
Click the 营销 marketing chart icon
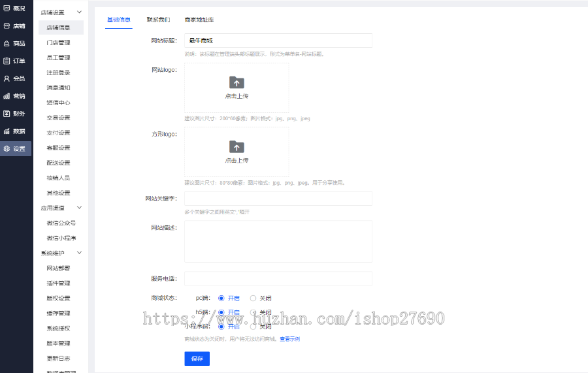pyautogui.click(x=7, y=96)
